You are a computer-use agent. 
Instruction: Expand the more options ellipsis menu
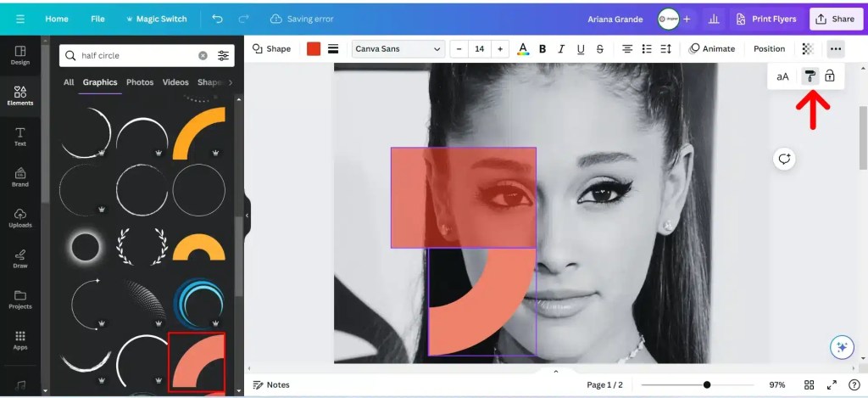point(836,49)
